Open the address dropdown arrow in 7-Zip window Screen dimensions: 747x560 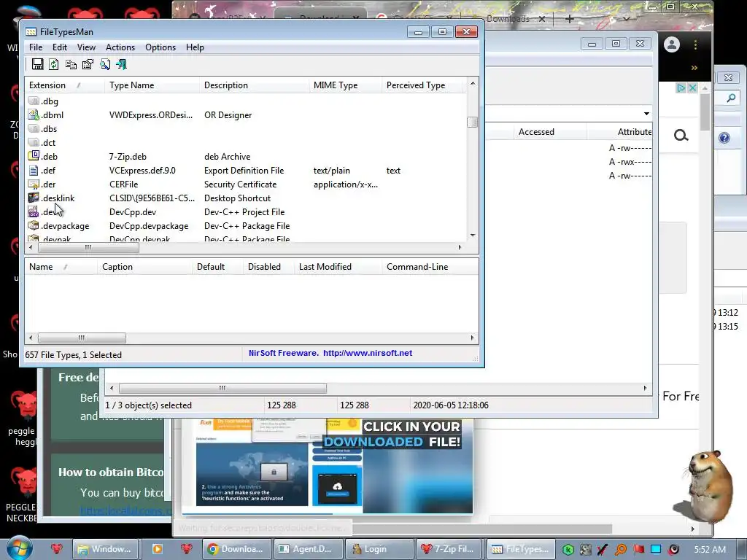click(646, 114)
